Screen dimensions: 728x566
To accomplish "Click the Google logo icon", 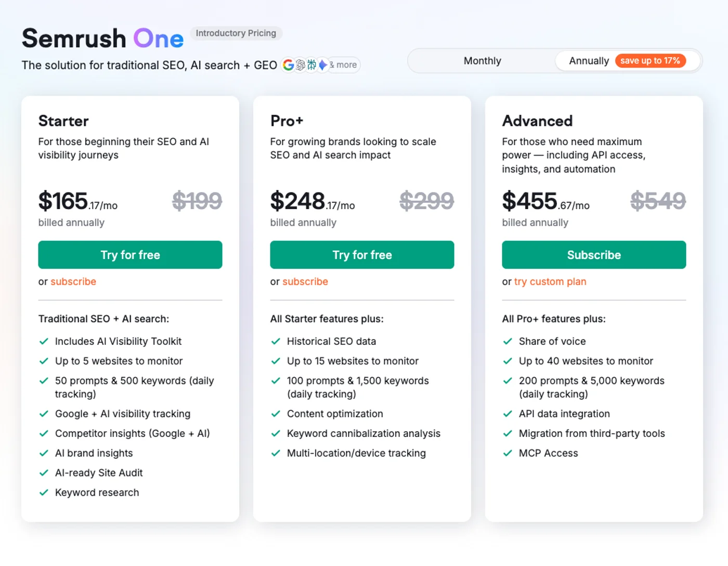I will coord(288,65).
